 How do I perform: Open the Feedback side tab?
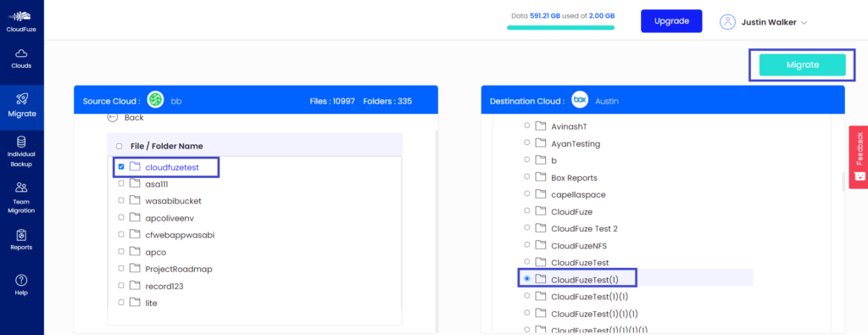tap(859, 157)
